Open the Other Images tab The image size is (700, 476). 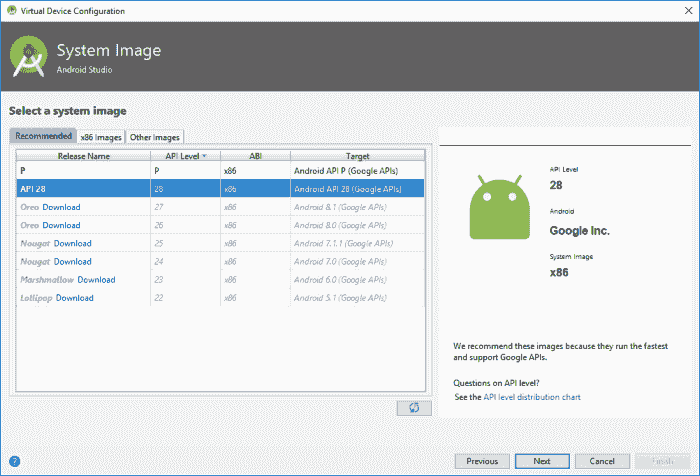pyautogui.click(x=154, y=137)
